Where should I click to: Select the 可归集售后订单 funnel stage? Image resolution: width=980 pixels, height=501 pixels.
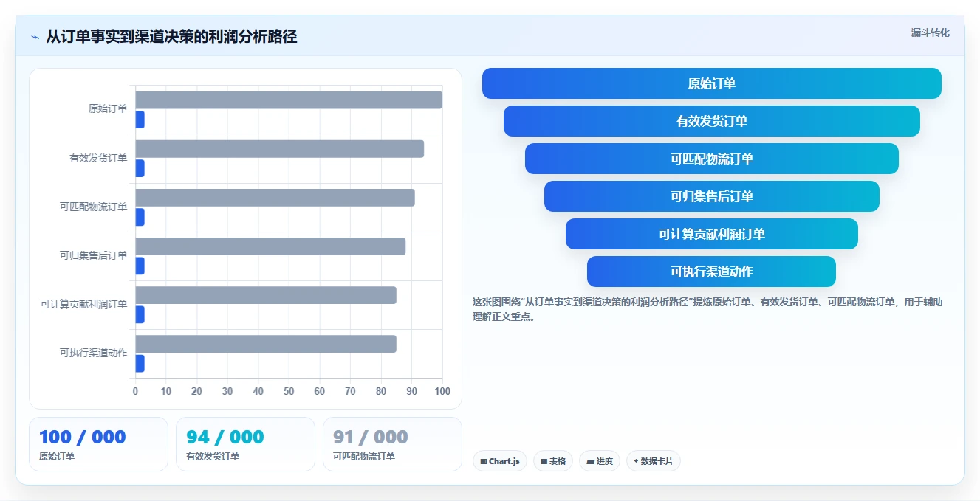[x=712, y=196]
